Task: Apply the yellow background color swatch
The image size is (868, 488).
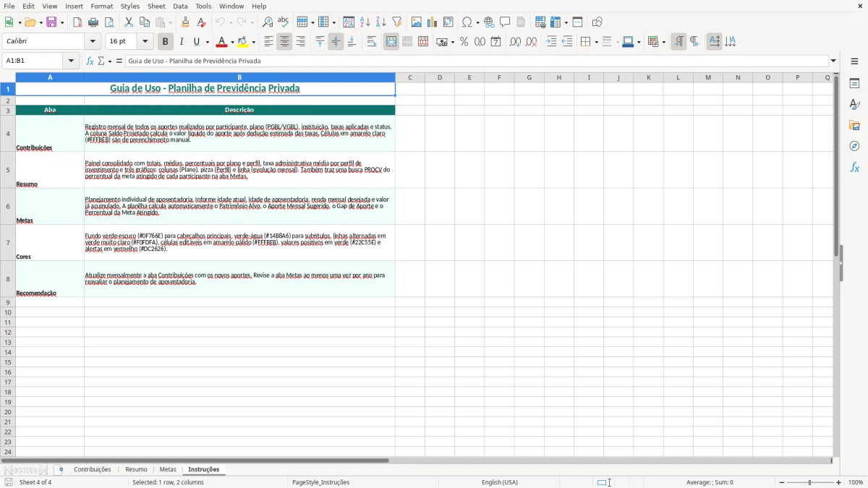Action: [x=243, y=42]
